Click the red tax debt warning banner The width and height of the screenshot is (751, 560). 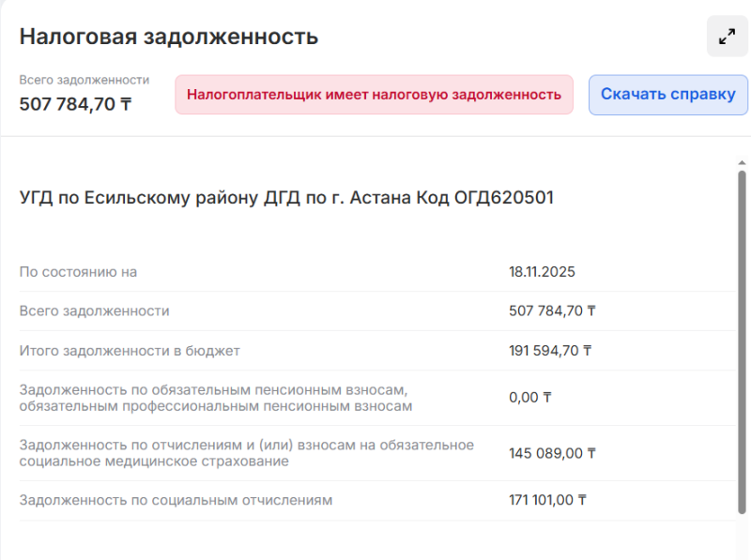point(376,95)
